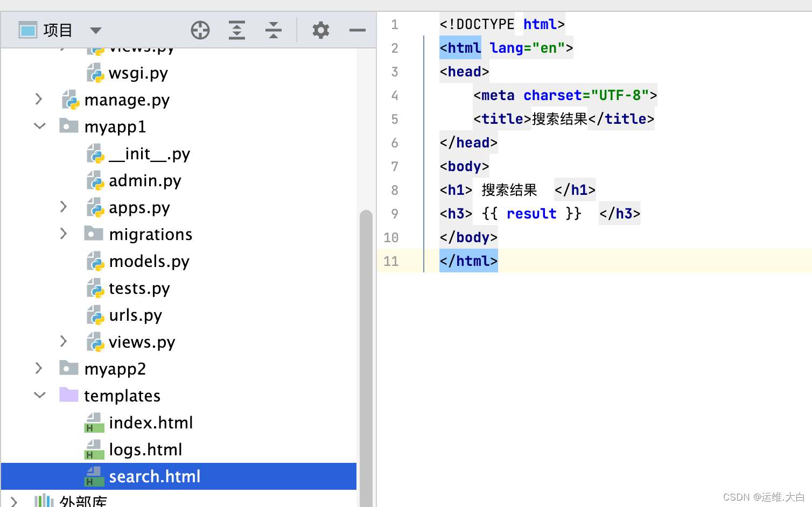
Task: Click the index.html HTML file icon
Action: 94,422
